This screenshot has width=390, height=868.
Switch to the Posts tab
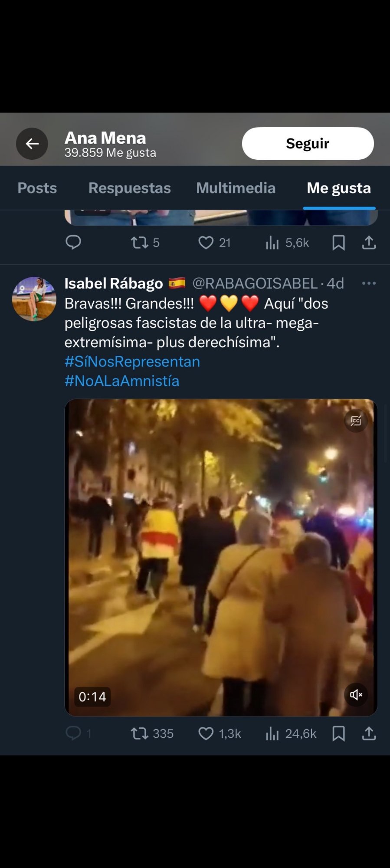point(37,188)
